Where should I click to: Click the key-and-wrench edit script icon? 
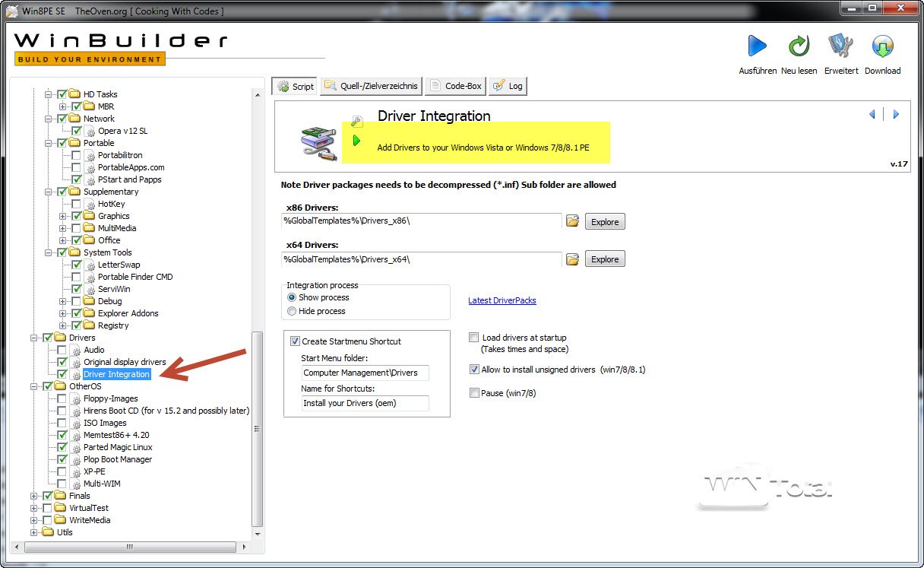(357, 120)
